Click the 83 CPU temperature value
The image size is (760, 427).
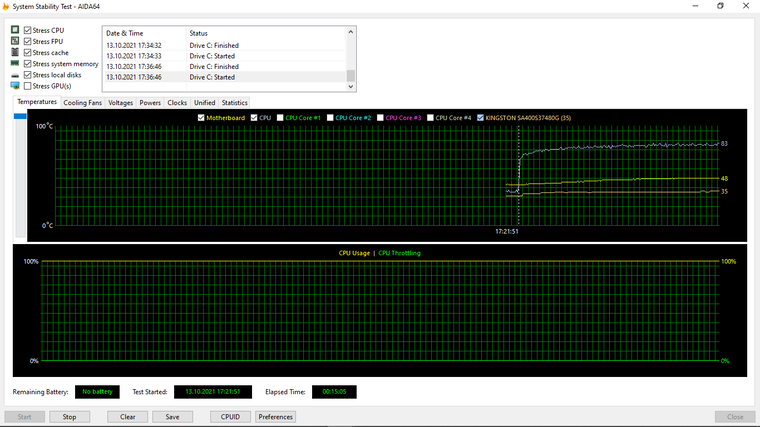point(724,143)
